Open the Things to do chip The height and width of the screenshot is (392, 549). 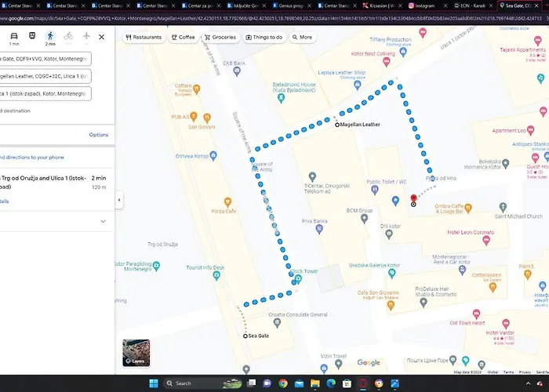click(x=264, y=37)
